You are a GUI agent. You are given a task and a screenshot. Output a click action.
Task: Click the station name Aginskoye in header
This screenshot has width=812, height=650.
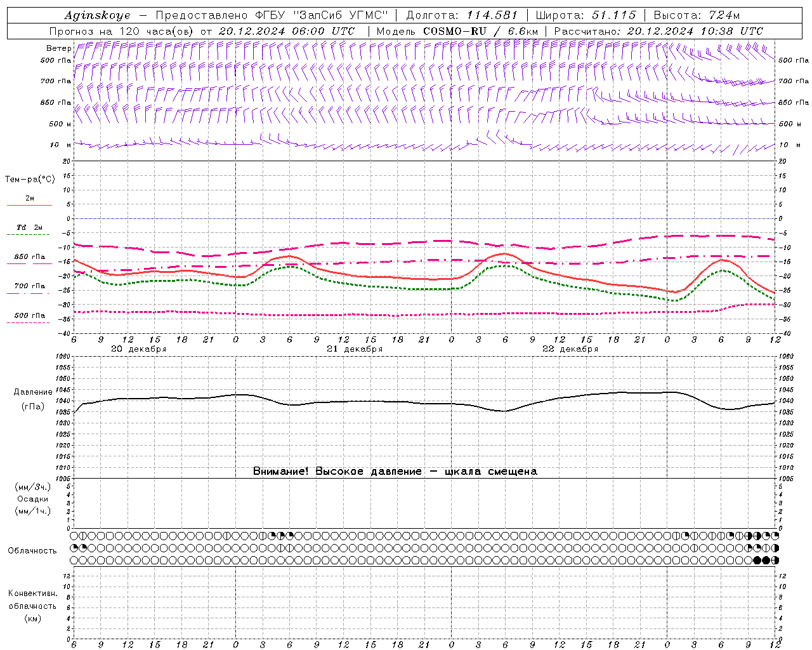pos(97,15)
